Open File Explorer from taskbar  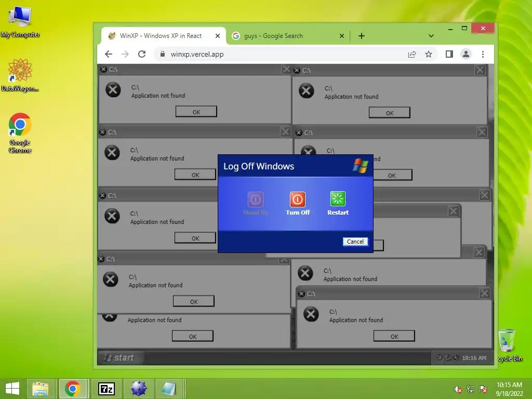coord(41,389)
